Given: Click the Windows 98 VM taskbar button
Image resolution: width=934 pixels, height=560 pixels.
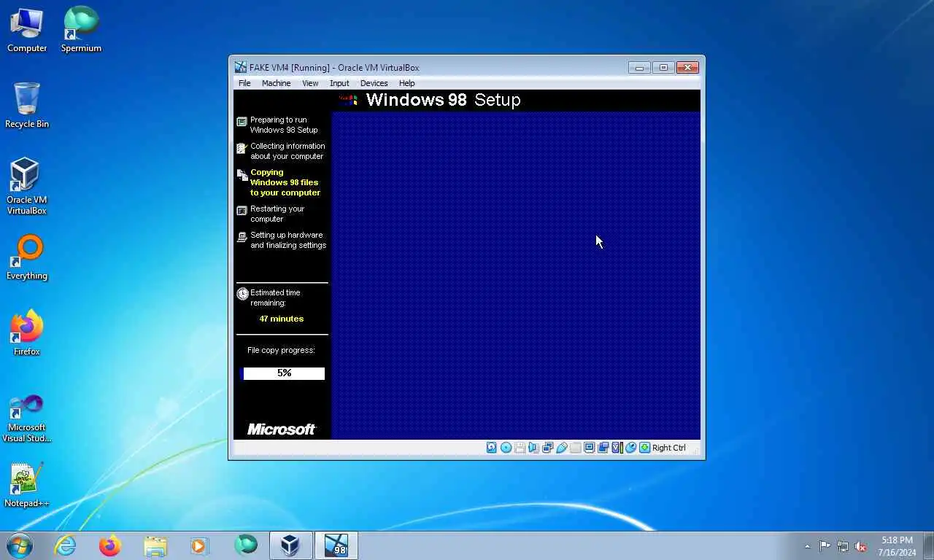Looking at the screenshot, I should 336,545.
